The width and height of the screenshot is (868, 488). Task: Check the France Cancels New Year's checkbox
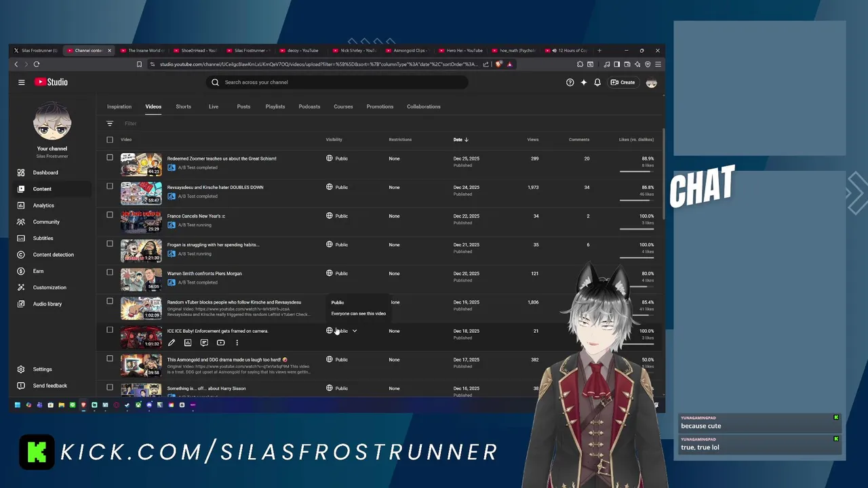click(110, 215)
